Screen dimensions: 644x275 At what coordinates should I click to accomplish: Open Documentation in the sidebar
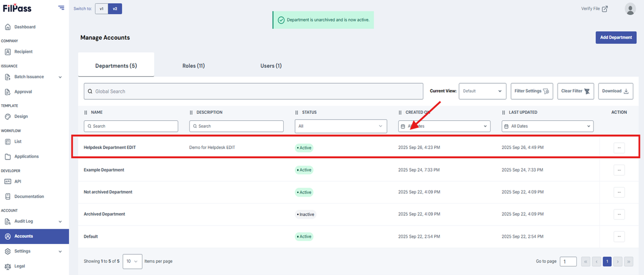pos(29,197)
